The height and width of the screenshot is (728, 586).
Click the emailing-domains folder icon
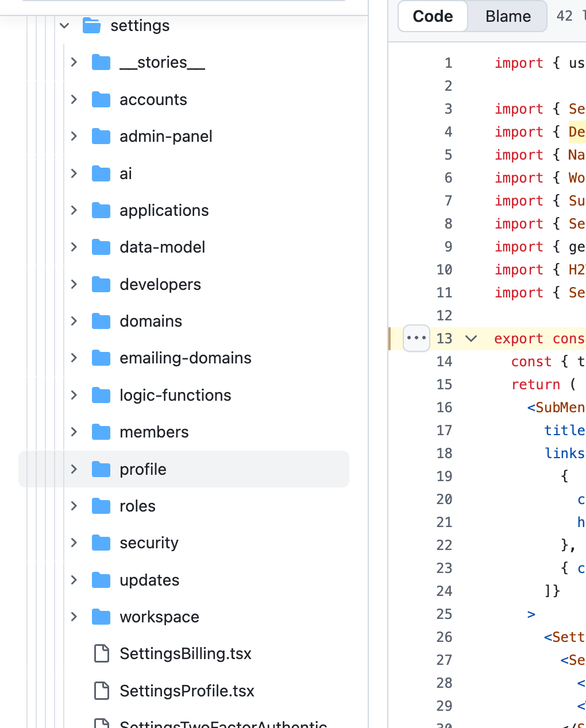(x=101, y=358)
